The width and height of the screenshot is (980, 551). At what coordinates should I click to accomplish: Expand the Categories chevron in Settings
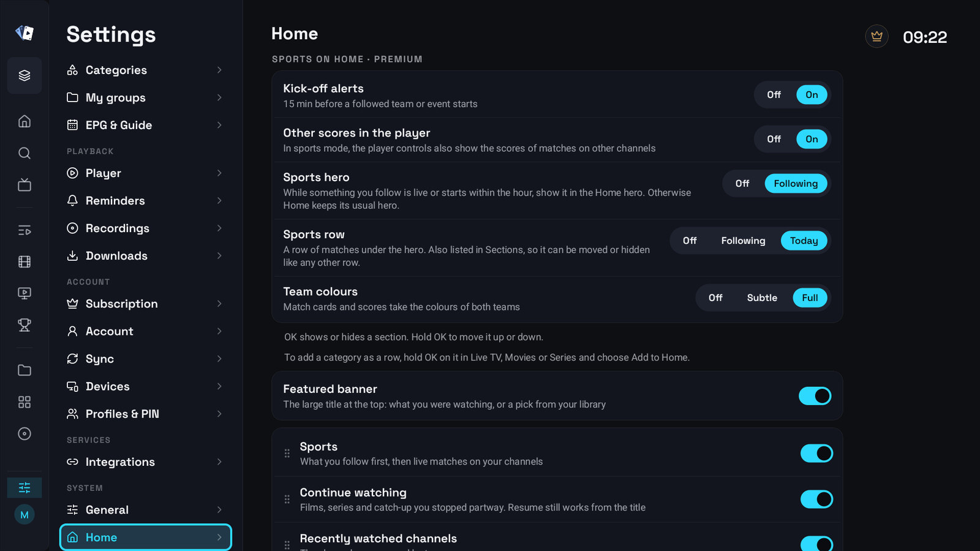(219, 70)
